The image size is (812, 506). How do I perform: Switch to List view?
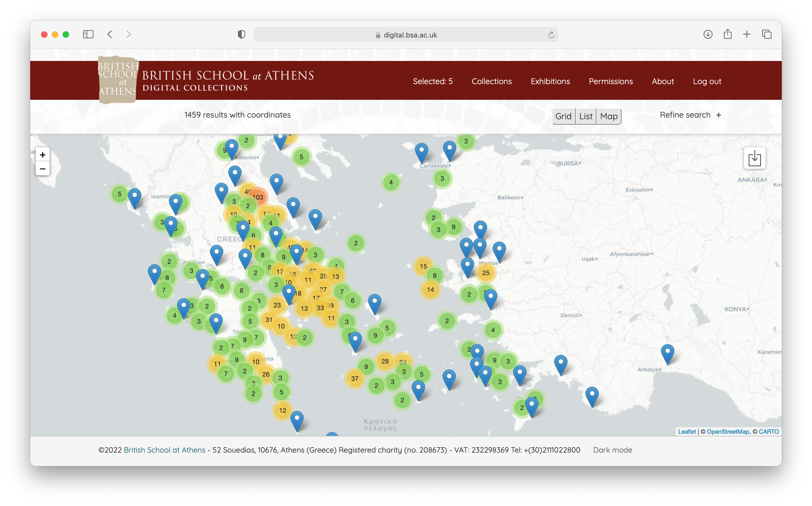(x=586, y=116)
